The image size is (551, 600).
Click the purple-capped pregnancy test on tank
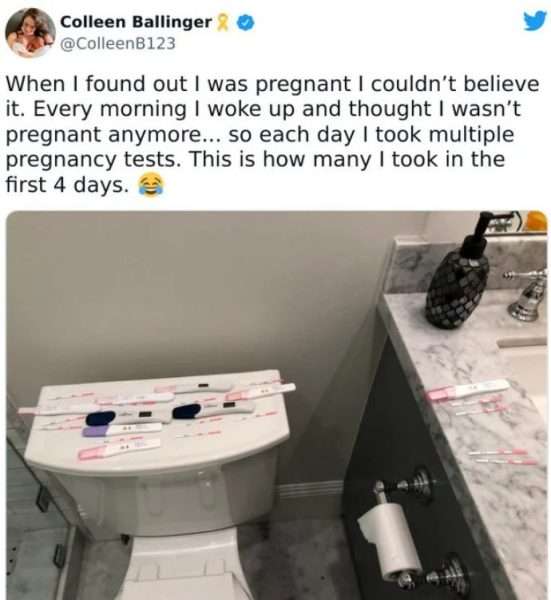click(x=122, y=429)
